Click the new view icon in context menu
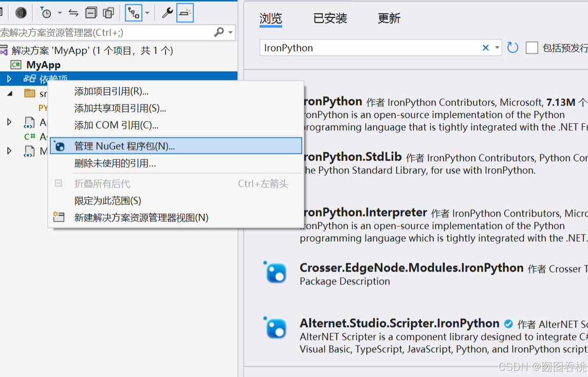Screen dimensions: 588x377 point(59,217)
